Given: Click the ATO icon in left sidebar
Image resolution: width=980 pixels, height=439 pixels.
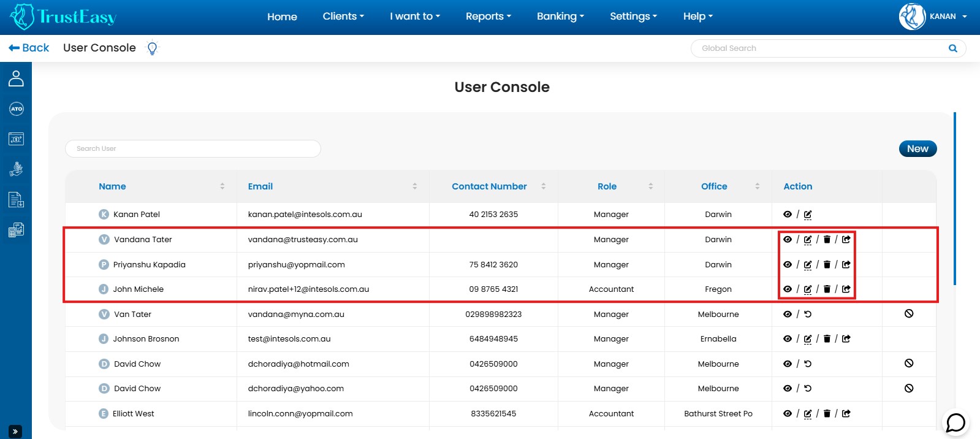Looking at the screenshot, I should tap(16, 109).
